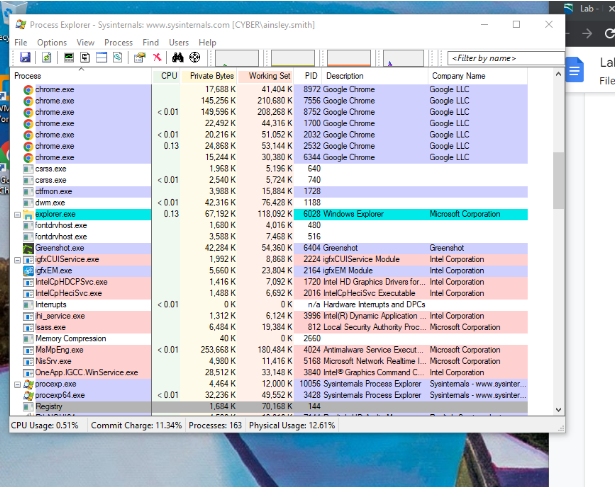Click the CPU usage mini graph
This screenshot has width=615, height=487.
pyautogui.click(x=237, y=58)
